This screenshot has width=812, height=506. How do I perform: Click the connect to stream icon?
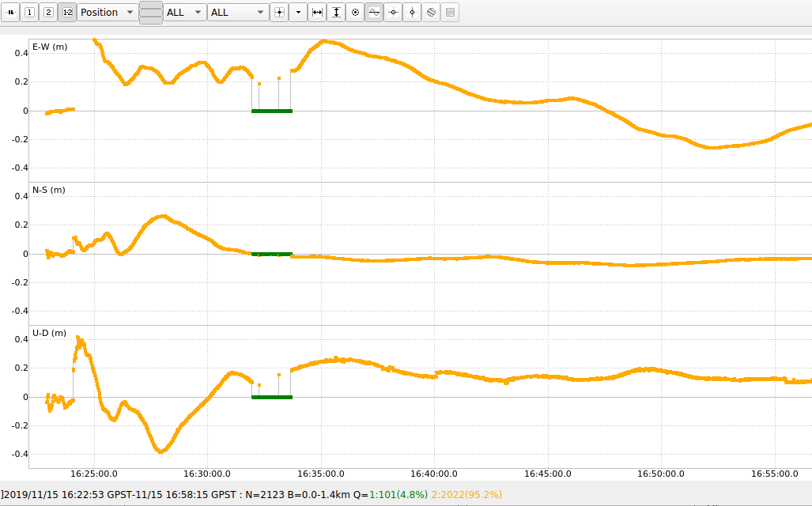(10, 13)
